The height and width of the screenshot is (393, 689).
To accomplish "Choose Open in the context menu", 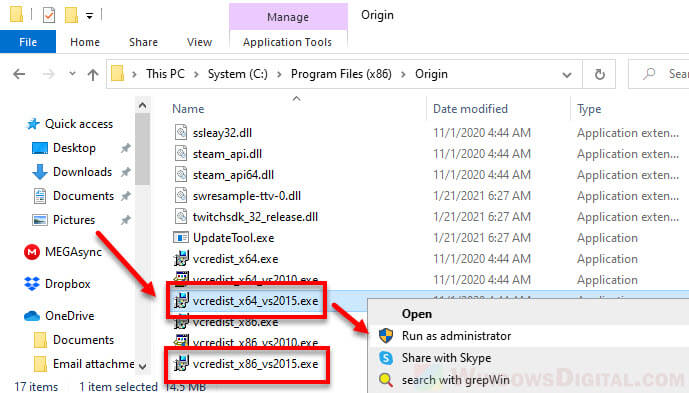I will click(417, 314).
